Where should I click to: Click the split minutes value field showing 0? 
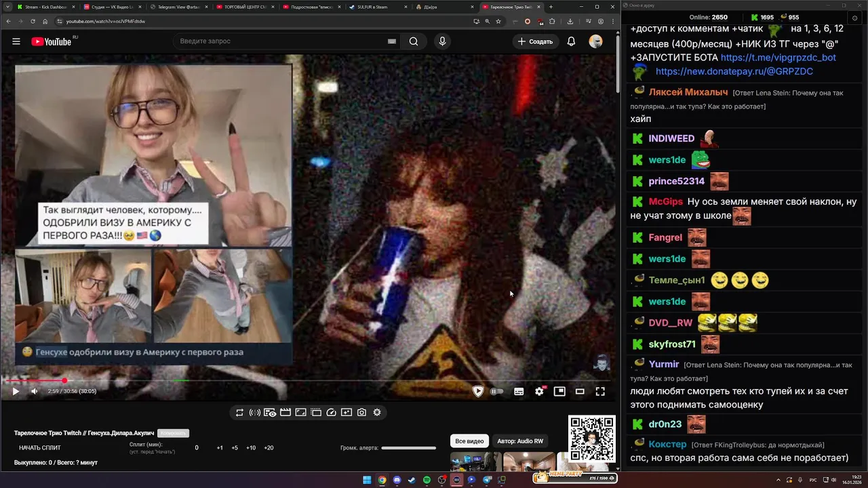[197, 448]
